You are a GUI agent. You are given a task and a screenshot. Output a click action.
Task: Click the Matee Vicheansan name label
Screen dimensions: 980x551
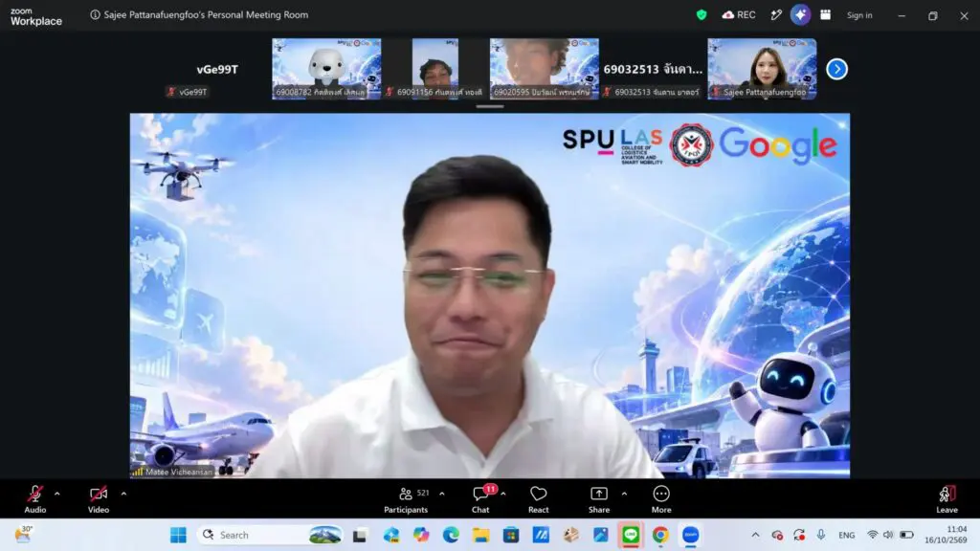coord(179,472)
